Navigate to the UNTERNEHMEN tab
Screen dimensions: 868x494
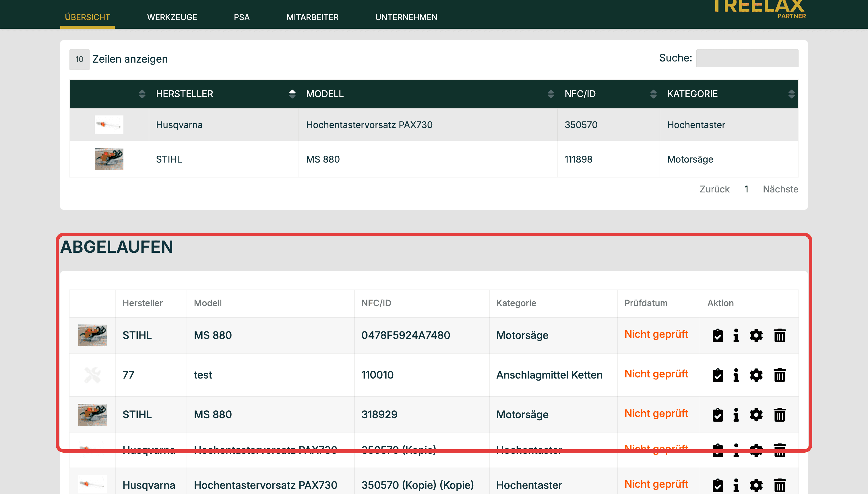tap(406, 17)
